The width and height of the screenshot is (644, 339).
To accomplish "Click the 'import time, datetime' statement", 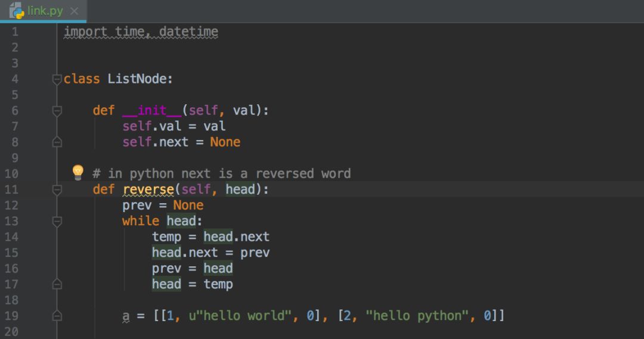I will pyautogui.click(x=141, y=32).
